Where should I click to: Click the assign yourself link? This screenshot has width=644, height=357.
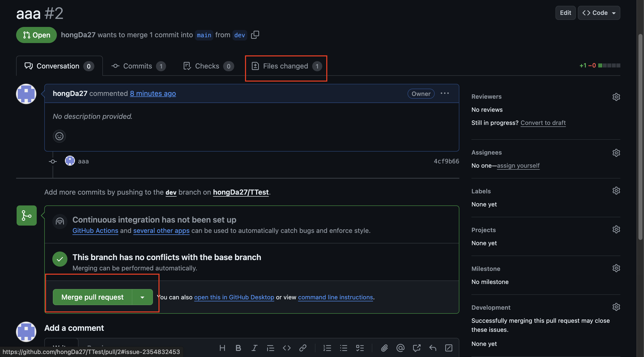(x=518, y=165)
